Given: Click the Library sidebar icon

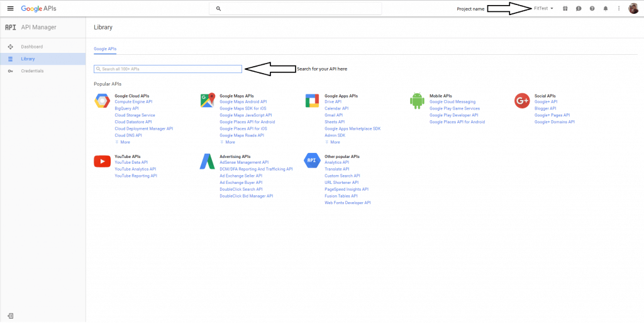Looking at the screenshot, I should coord(11,59).
